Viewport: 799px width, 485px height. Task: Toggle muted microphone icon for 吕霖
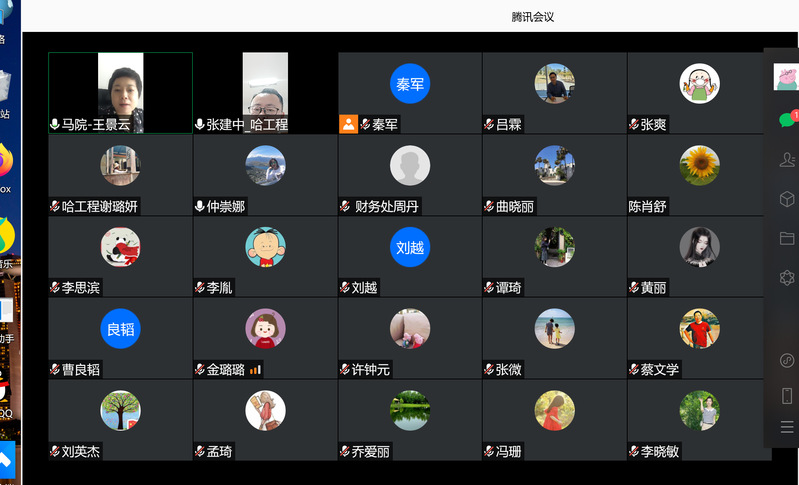tap(489, 124)
